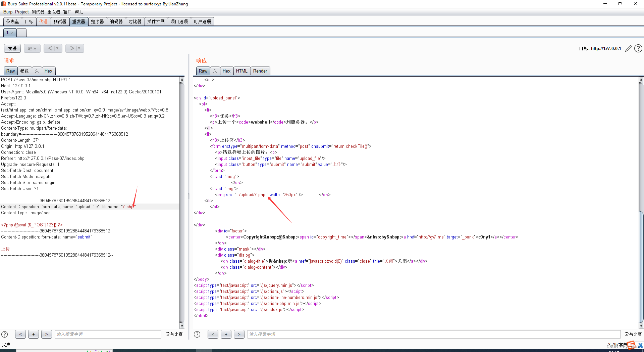This screenshot has height=352, width=644.
Task: Click the Referer header line in request
Action: [x=43, y=158]
